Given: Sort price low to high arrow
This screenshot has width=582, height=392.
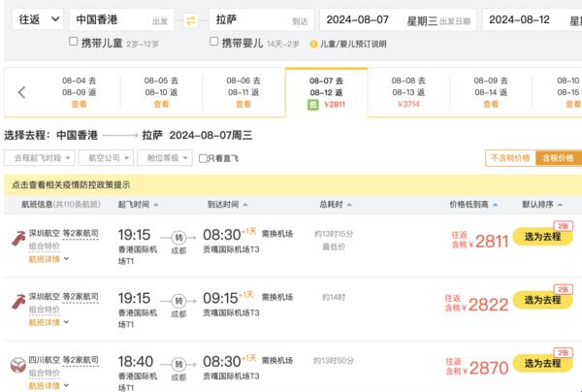Looking at the screenshot, I should [x=495, y=205].
